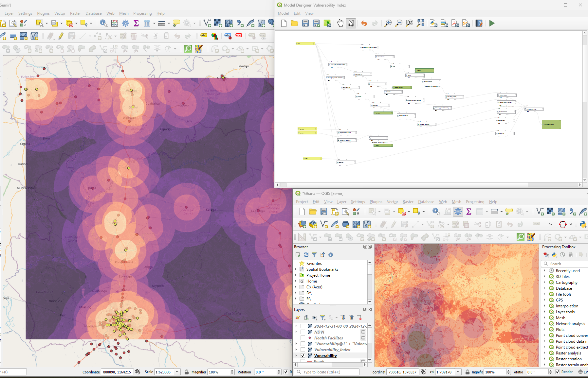Expand Network analysis group
Screen dimensions: 588x378
544,323
